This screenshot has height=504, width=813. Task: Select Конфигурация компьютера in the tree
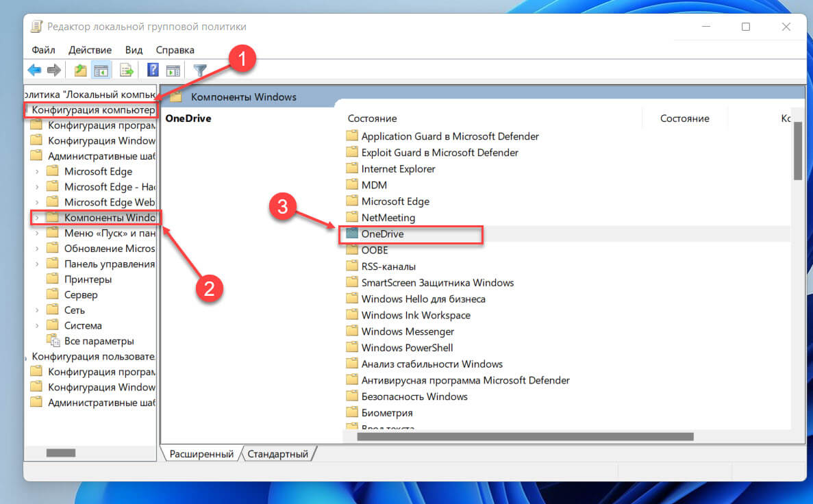pyautogui.click(x=92, y=110)
